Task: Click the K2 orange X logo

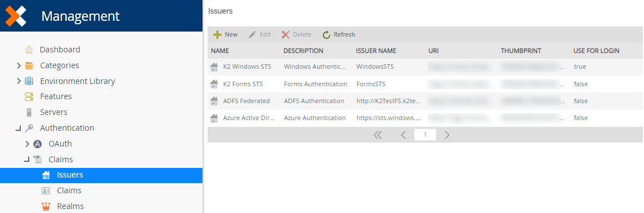Action: click(x=16, y=16)
